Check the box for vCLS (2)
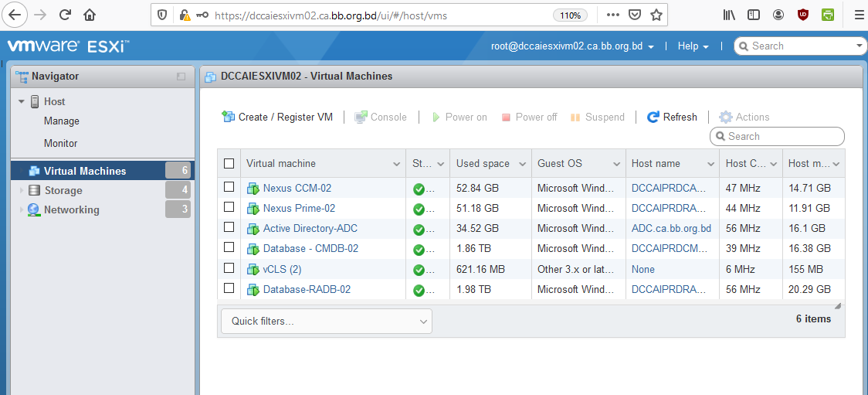This screenshot has height=395, width=868. [229, 268]
